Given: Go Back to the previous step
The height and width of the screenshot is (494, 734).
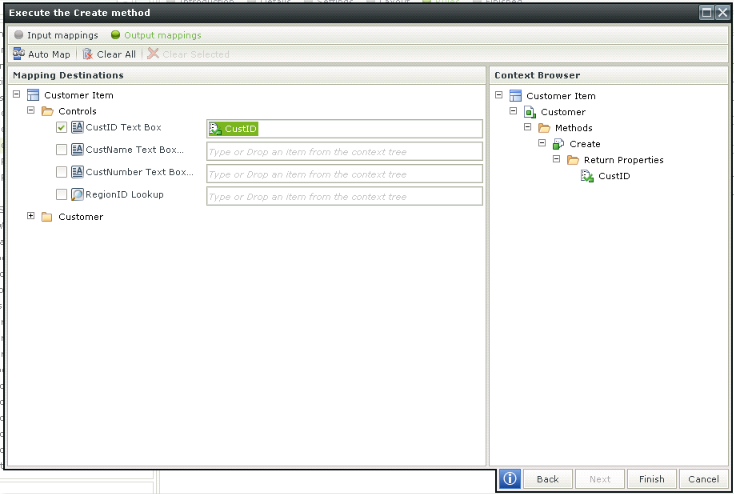Looking at the screenshot, I should pyautogui.click(x=548, y=479).
